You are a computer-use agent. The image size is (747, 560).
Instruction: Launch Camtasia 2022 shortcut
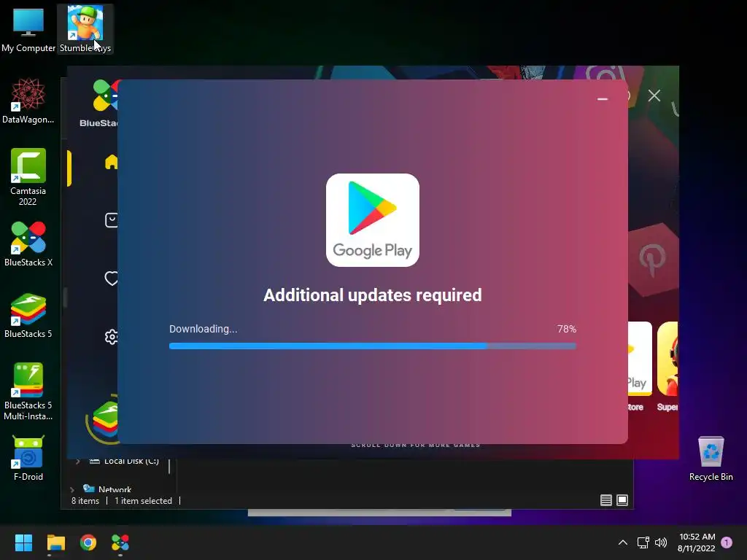tap(28, 177)
